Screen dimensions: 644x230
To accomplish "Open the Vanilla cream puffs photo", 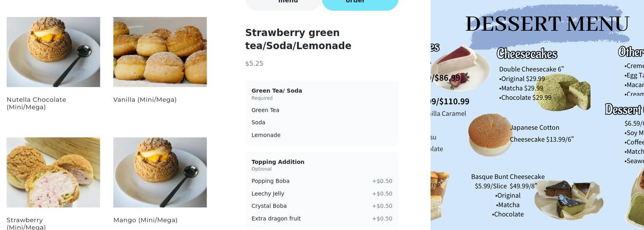I will (160, 52).
